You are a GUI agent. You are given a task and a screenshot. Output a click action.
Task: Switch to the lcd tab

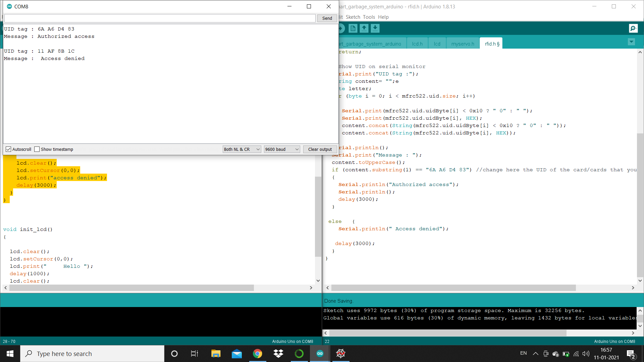pos(437,44)
